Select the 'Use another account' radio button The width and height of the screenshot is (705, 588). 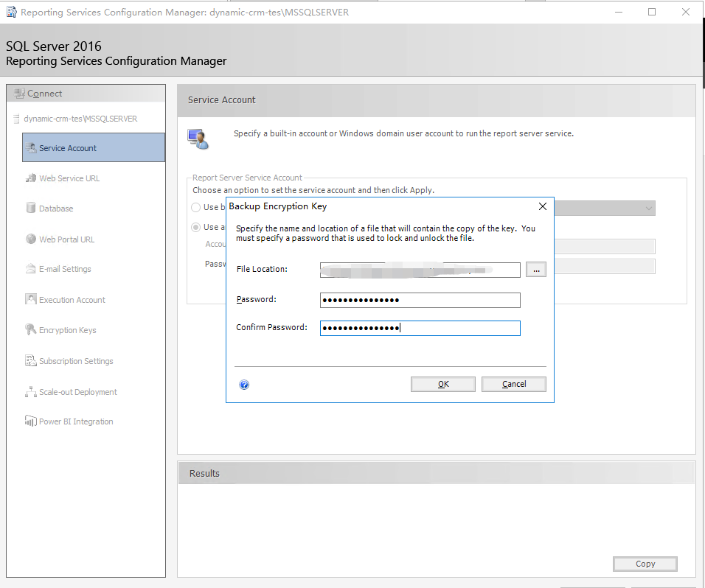[x=195, y=227]
